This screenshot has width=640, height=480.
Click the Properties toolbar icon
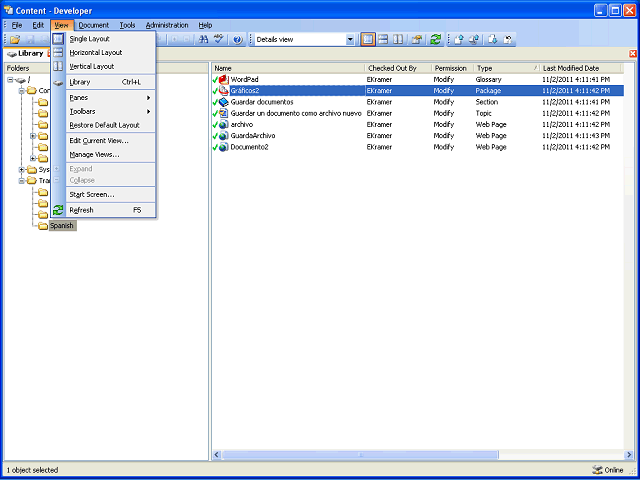click(416, 40)
